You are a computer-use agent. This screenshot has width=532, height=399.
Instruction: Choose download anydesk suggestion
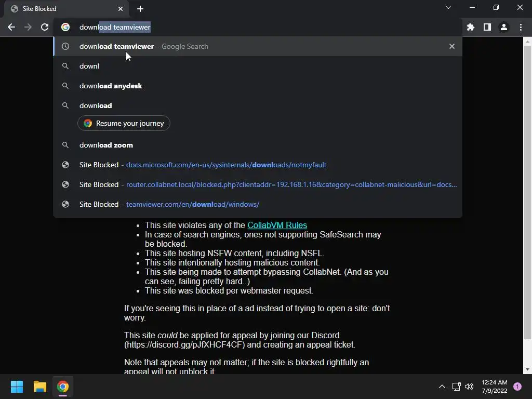tap(258, 86)
